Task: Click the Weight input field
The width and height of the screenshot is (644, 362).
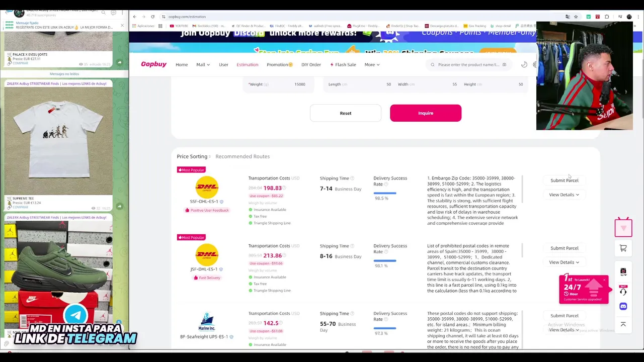Action: [279, 84]
